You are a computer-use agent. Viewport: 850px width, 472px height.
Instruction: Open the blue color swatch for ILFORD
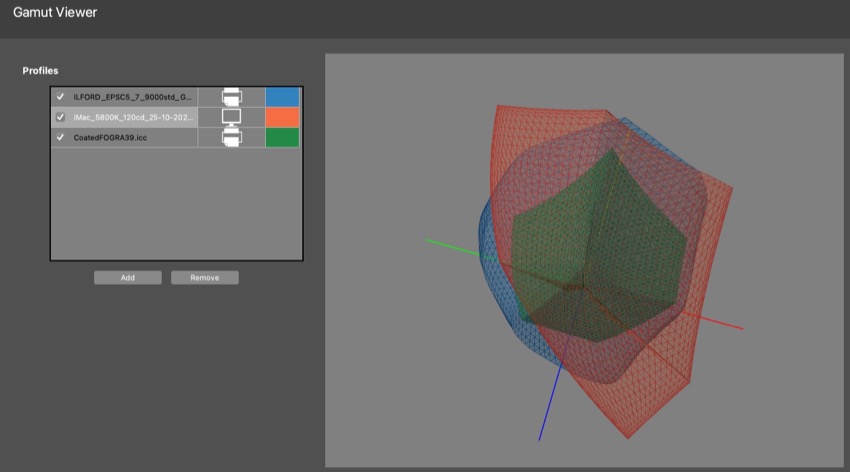(x=282, y=97)
